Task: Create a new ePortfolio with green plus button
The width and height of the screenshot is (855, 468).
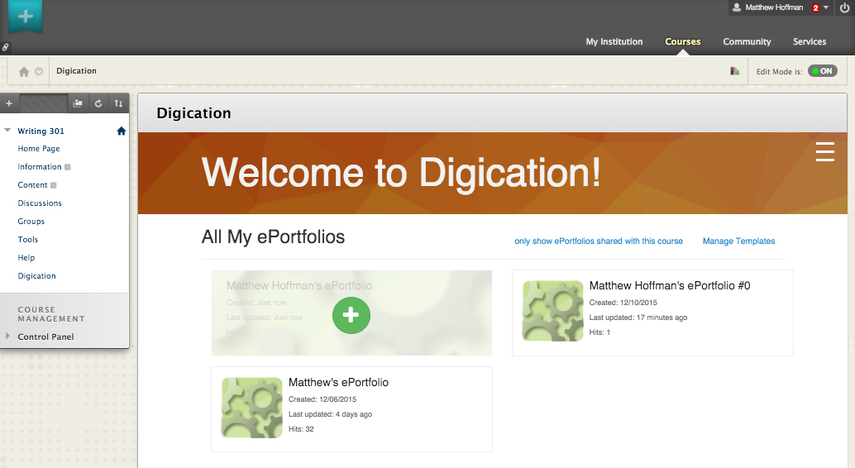Action: [351, 315]
